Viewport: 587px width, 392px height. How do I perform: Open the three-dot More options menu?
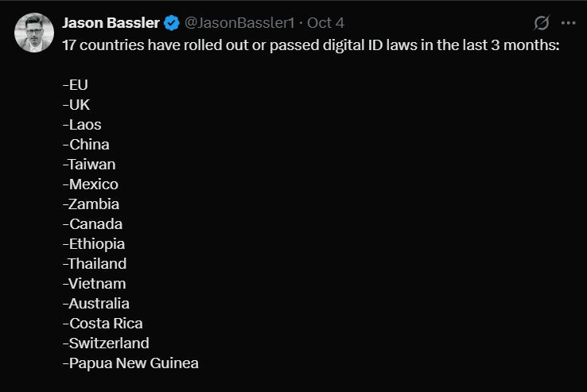(x=568, y=23)
